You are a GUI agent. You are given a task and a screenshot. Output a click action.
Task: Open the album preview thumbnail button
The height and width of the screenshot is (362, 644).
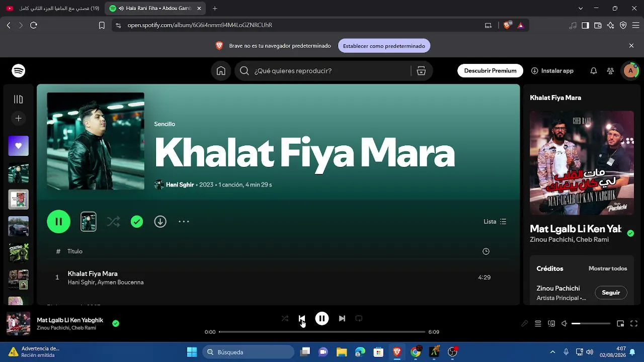89,222
